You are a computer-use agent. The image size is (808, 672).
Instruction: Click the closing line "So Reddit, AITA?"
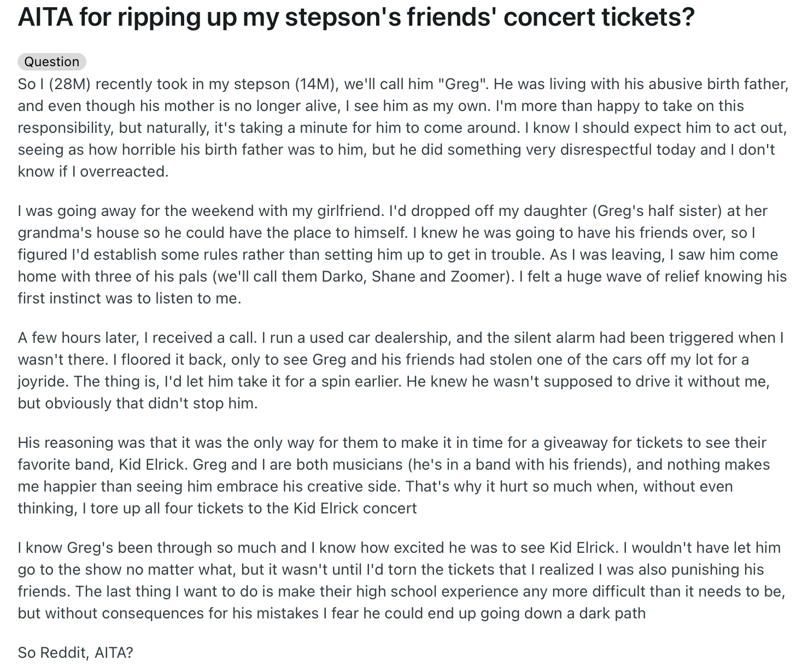tap(75, 652)
